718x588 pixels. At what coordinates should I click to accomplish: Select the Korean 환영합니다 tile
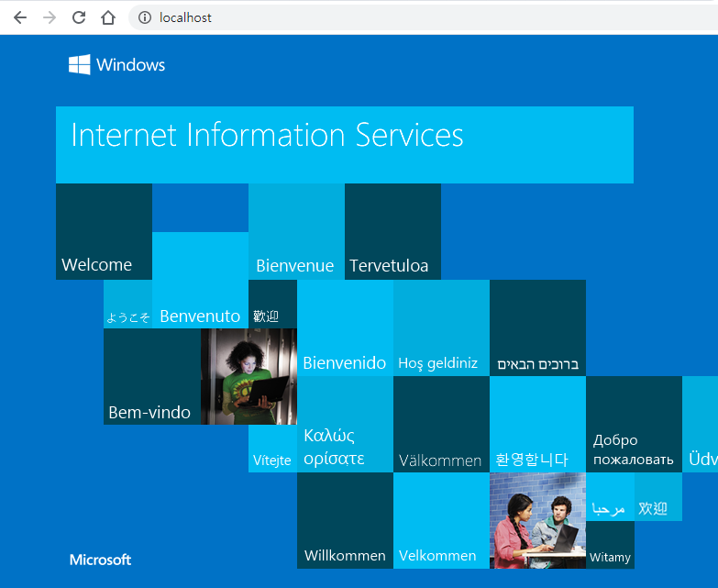[537, 424]
